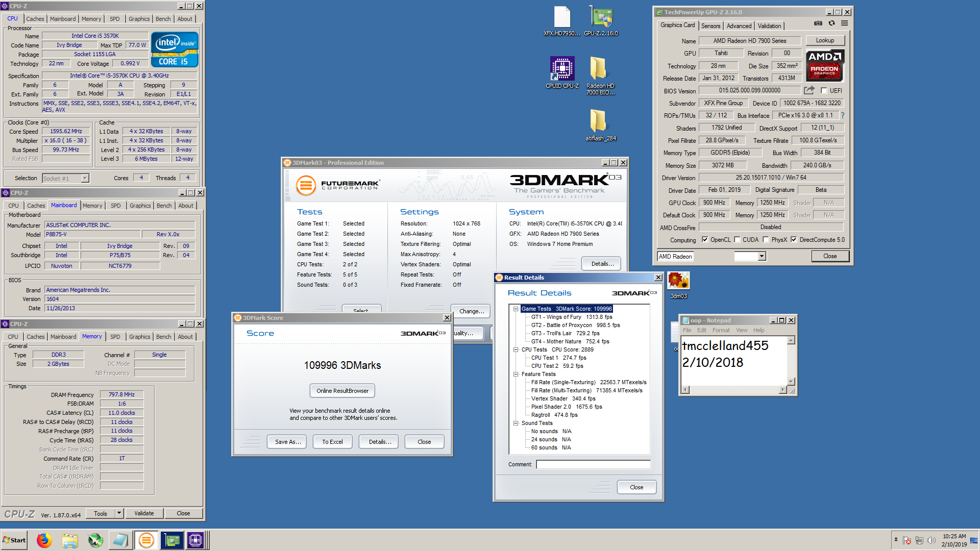The image size is (980, 551).
Task: Click the Bus Interface question mark in GPU-Z
Action: click(x=842, y=115)
